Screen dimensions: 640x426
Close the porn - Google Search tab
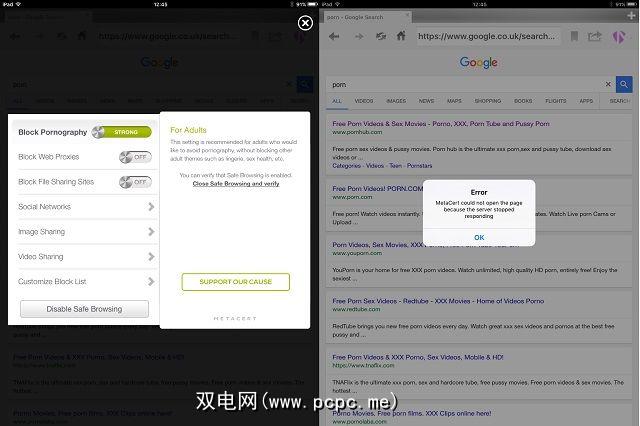407,15
